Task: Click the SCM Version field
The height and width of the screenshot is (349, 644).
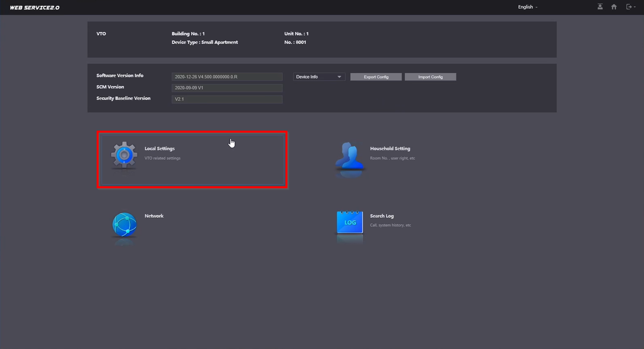Action: point(227,88)
